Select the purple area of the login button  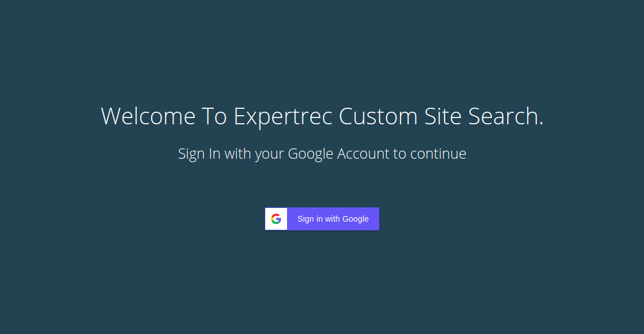[x=332, y=219]
